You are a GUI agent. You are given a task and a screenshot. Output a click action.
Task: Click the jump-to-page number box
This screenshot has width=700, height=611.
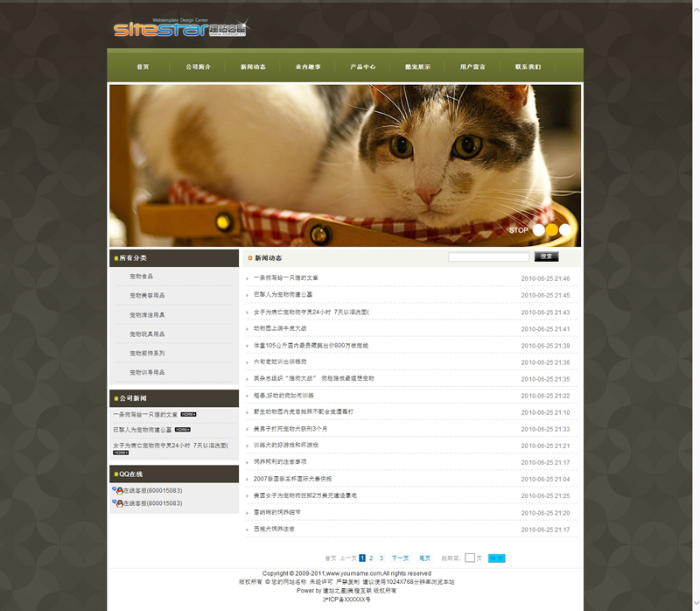tap(470, 558)
